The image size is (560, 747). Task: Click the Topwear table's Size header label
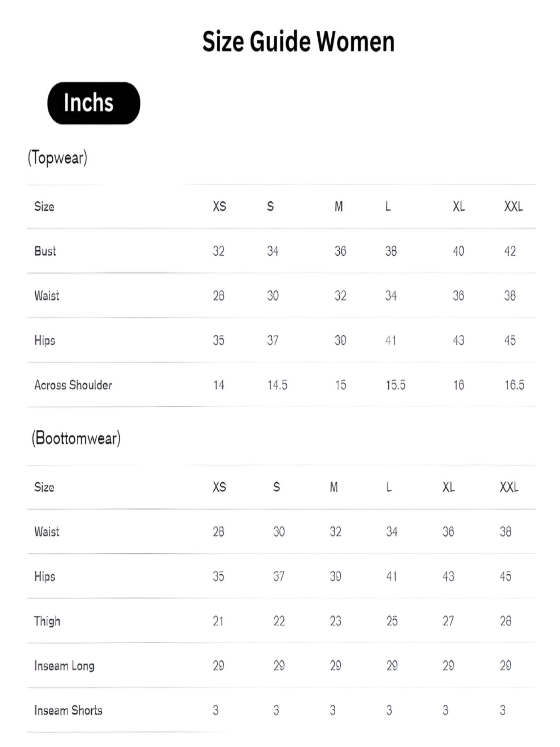pyautogui.click(x=44, y=206)
